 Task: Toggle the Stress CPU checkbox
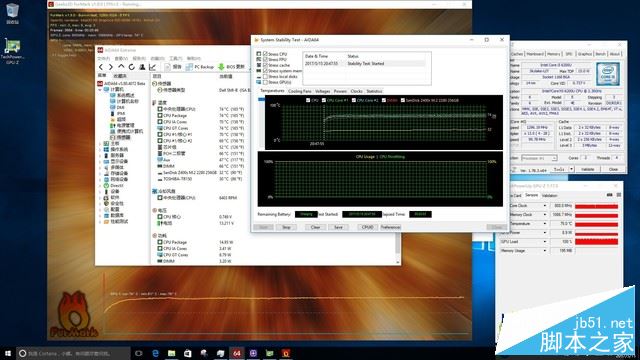[265, 54]
